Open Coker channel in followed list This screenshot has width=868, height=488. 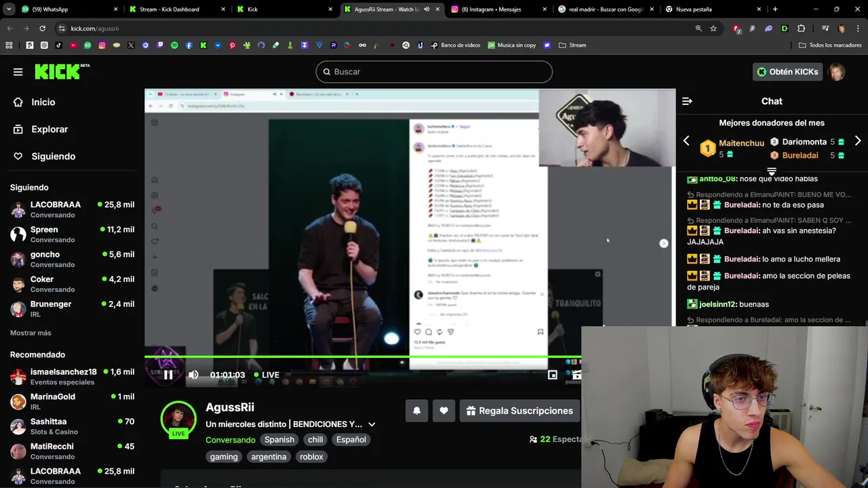72,284
